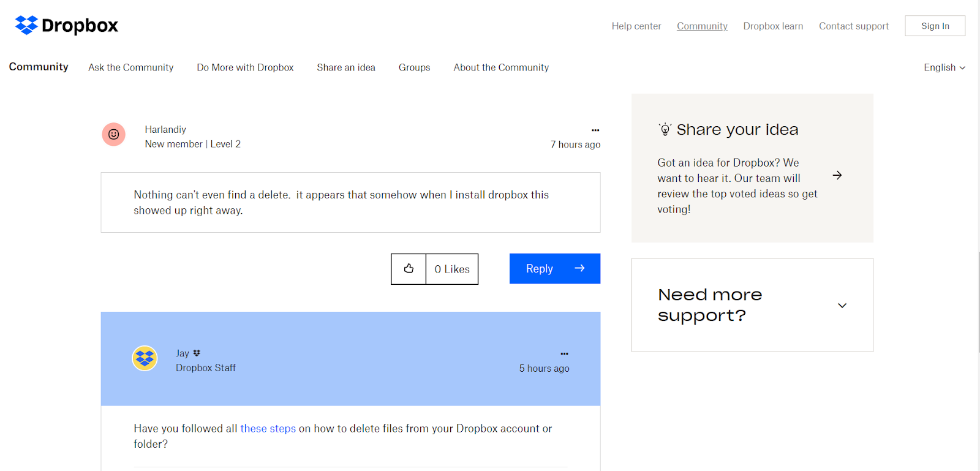Click the Got an idea for Dropbox description

coord(737,186)
